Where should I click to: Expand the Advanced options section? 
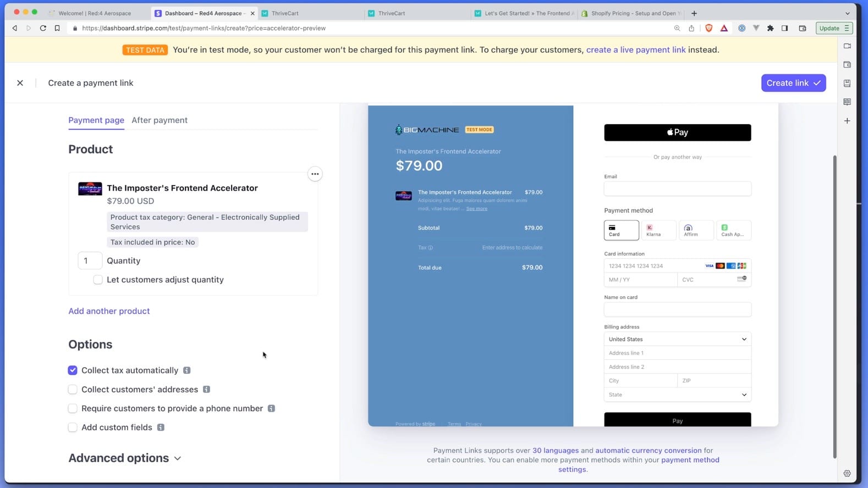tap(124, 458)
